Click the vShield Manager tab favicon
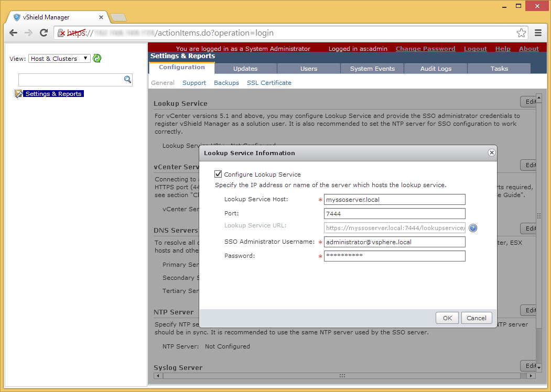Viewport: 551px width, 392px height. [17, 17]
